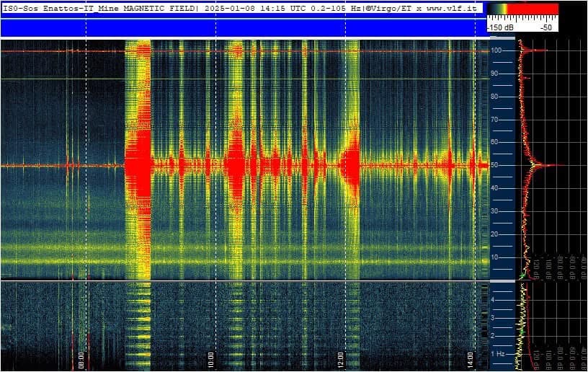
Task: Click the 50 Hz frequency axis label
Action: click(x=496, y=165)
